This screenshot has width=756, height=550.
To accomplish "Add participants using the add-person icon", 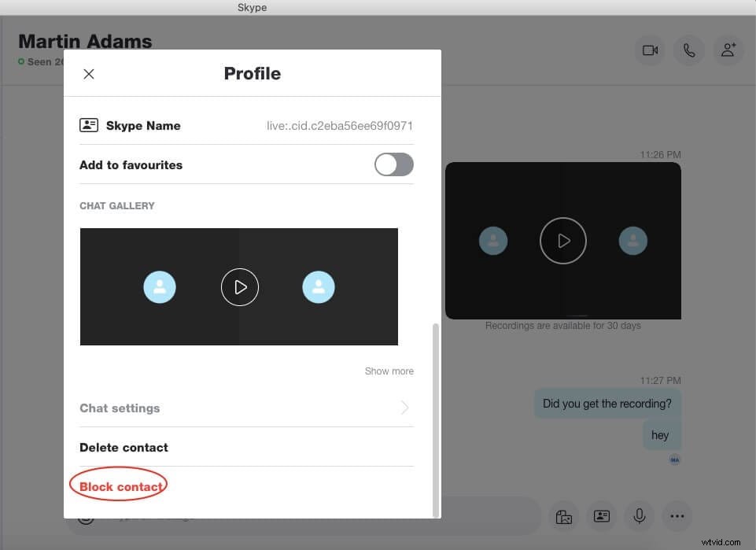I will (x=728, y=50).
